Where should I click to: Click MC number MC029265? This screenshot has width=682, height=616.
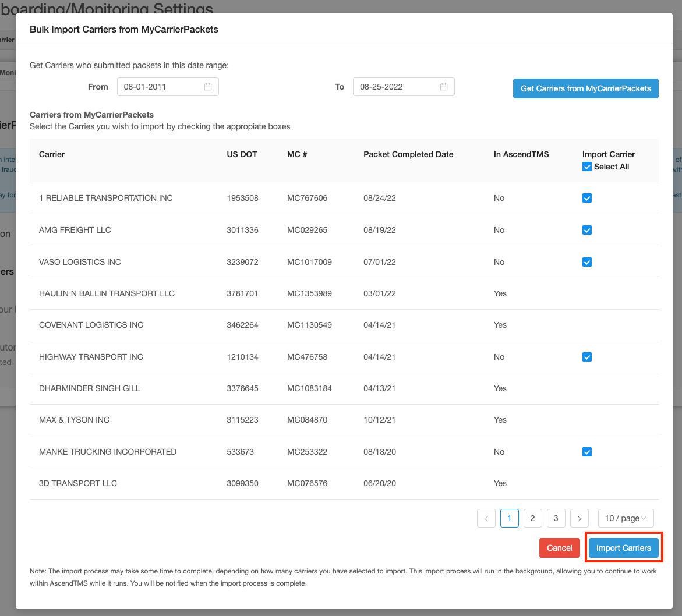click(307, 231)
